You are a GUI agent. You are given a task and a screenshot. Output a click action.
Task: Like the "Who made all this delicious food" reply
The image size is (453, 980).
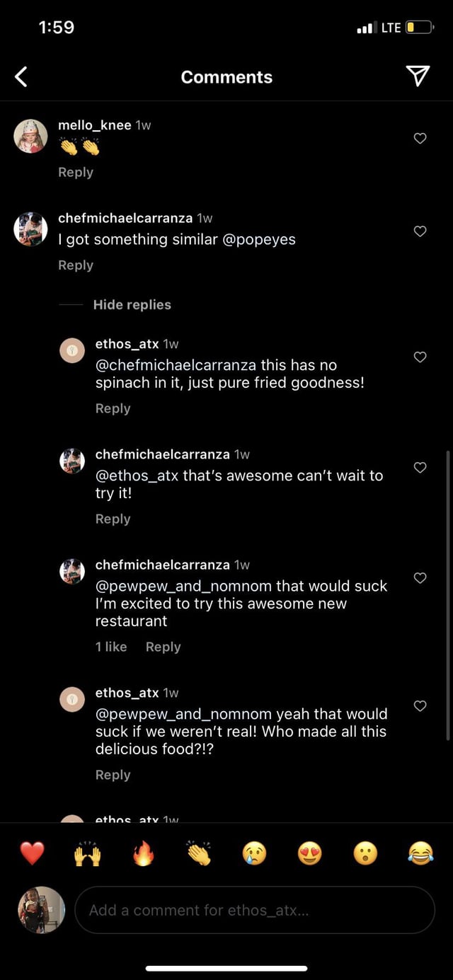click(420, 706)
